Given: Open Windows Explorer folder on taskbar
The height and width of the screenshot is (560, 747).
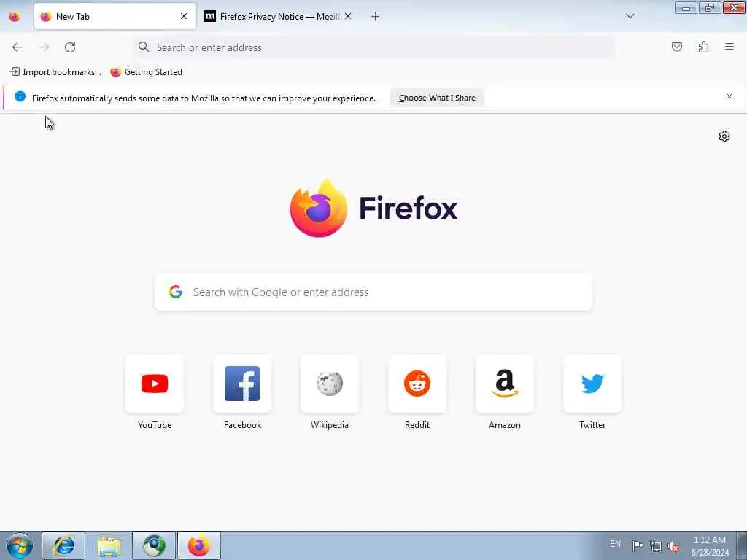Looking at the screenshot, I should [109, 545].
